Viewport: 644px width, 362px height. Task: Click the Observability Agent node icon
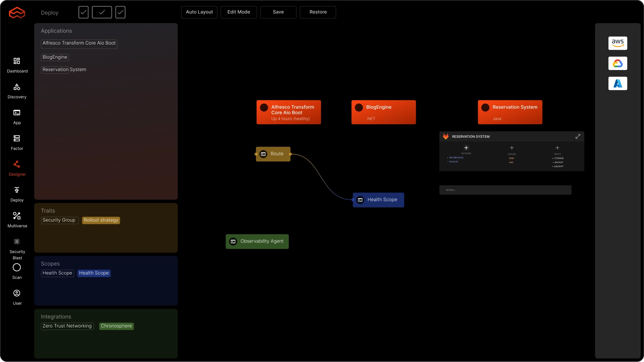233,241
